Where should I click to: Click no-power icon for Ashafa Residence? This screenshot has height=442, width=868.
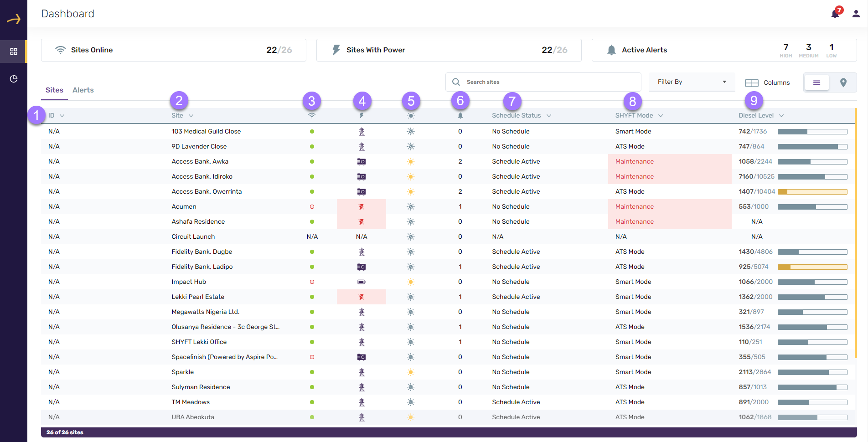point(362,222)
